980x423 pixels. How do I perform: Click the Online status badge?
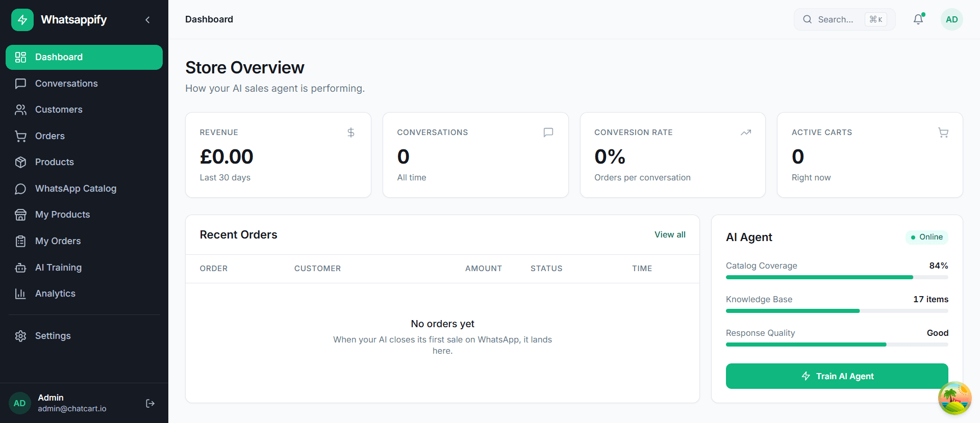[x=926, y=237]
